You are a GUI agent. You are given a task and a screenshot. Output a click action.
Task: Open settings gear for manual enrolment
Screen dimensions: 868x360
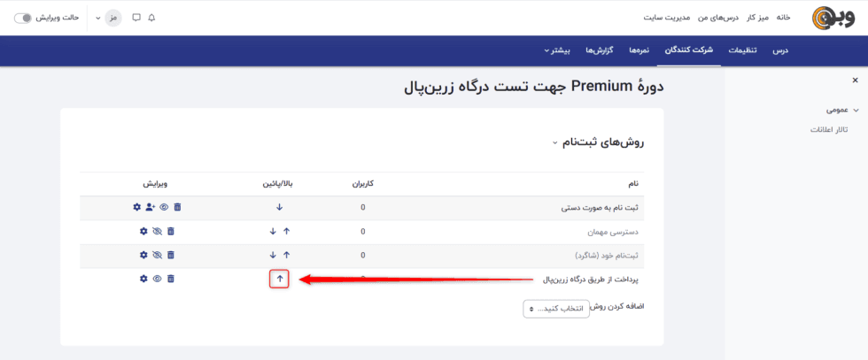136,207
